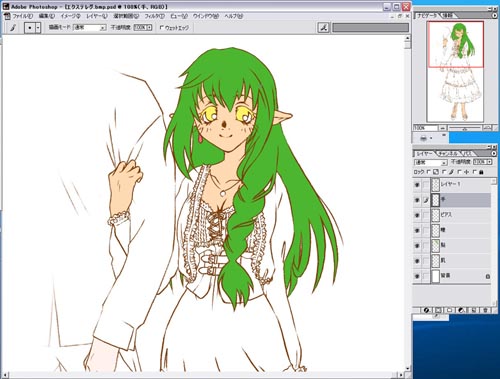Create a new layer set folder
Image resolution: width=500 pixels, height=379 pixels.
pyautogui.click(x=450, y=310)
